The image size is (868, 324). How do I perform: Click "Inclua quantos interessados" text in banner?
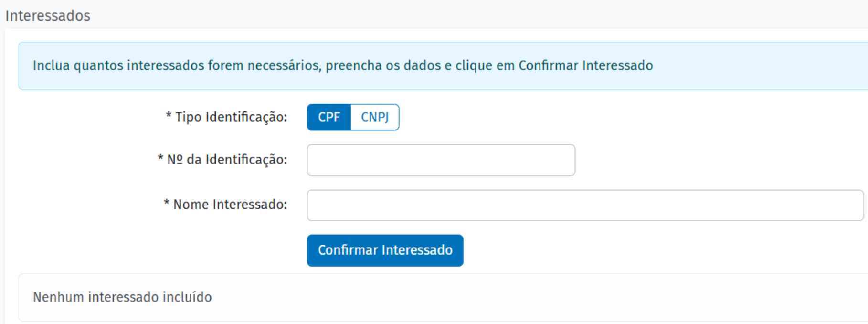coord(118,65)
